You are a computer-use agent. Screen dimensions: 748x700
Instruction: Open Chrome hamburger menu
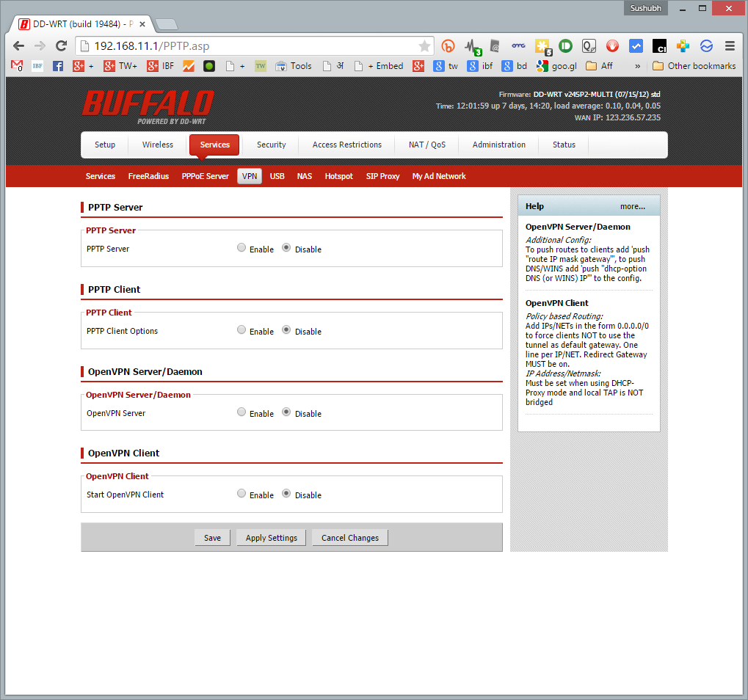pos(730,45)
